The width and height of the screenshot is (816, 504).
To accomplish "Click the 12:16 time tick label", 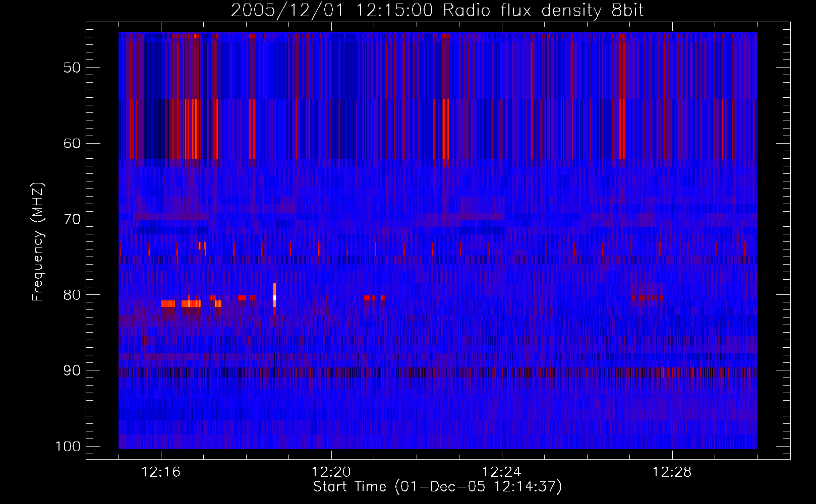I will 161,472.
